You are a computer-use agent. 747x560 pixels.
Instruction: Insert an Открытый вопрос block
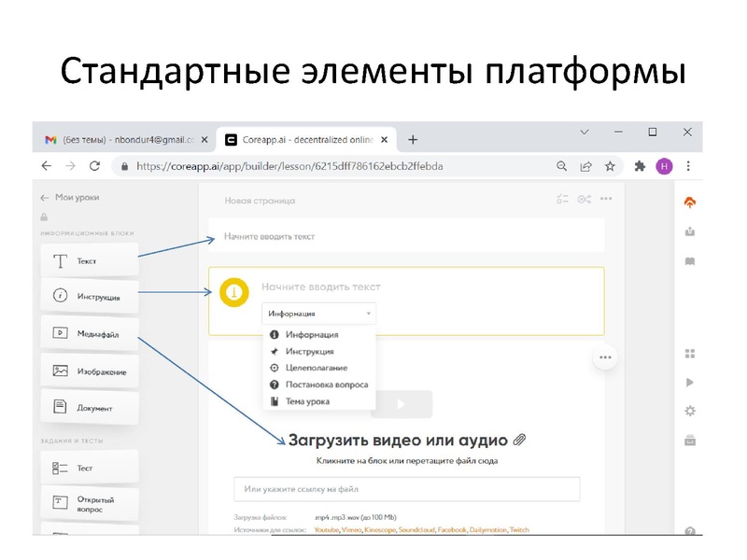click(89, 502)
